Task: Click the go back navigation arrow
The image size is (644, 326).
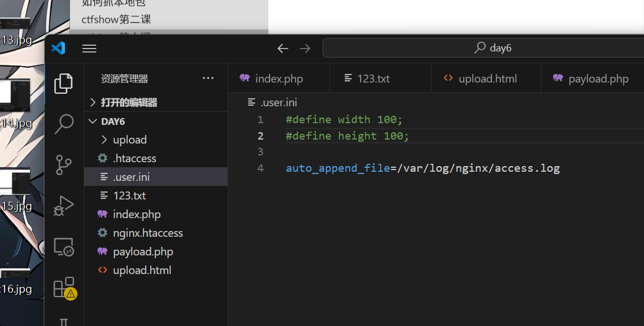Action: click(282, 49)
